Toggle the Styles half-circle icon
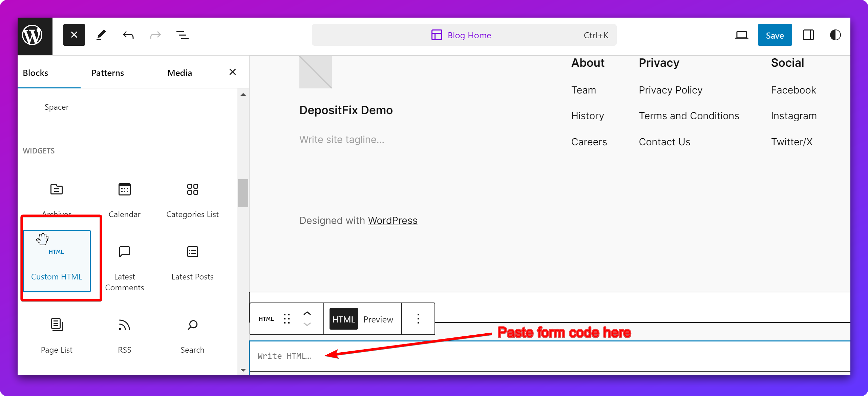This screenshot has width=868, height=396. click(x=835, y=35)
